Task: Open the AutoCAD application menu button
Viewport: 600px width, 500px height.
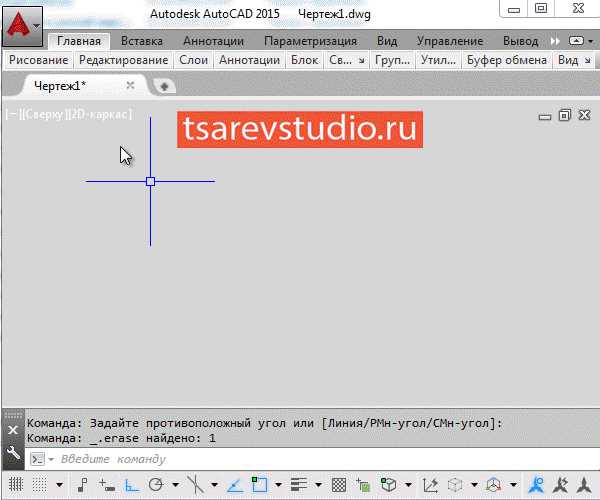Action: (x=22, y=26)
